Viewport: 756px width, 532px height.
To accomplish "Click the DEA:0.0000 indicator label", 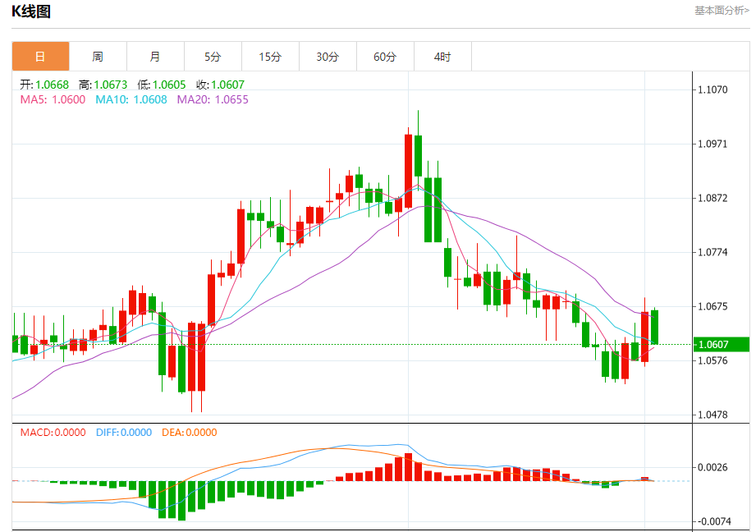I will (x=190, y=433).
